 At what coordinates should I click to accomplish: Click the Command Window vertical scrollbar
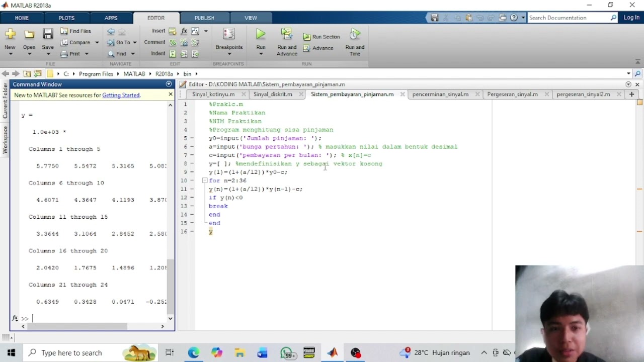pyautogui.click(x=170, y=286)
